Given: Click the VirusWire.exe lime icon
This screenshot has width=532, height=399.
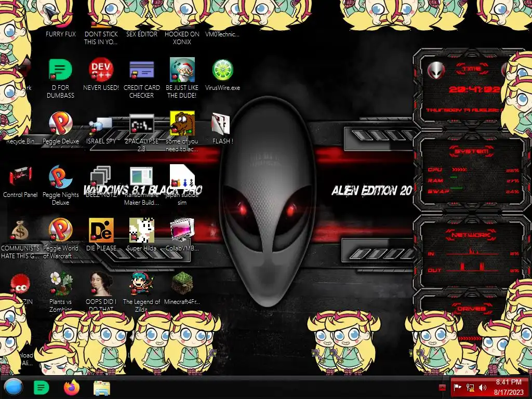Looking at the screenshot, I should click(x=222, y=70).
